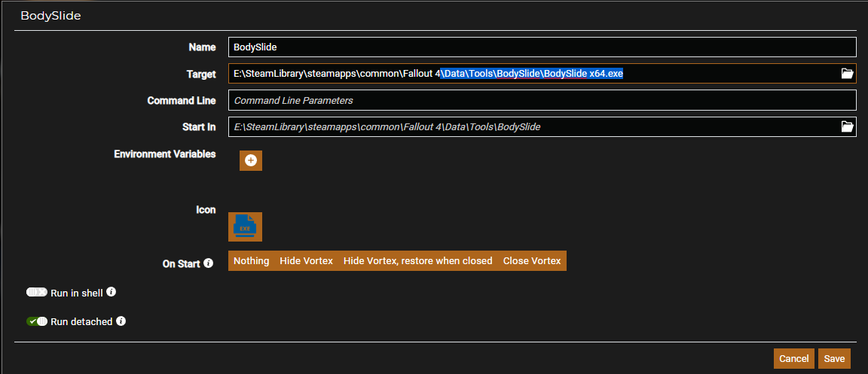The height and width of the screenshot is (374, 868).
Task: Open folder browser for Start In
Action: point(847,126)
